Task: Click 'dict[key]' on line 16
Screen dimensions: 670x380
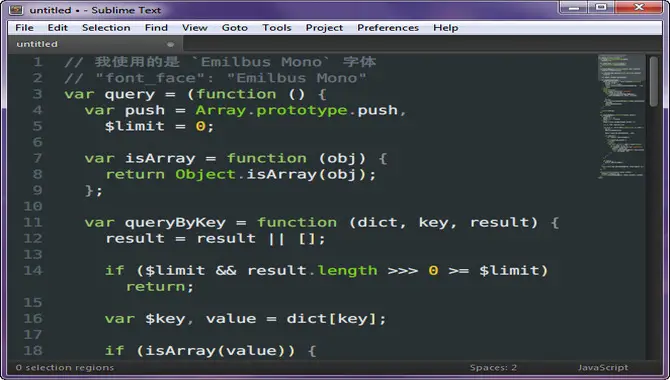Action: coord(331,319)
